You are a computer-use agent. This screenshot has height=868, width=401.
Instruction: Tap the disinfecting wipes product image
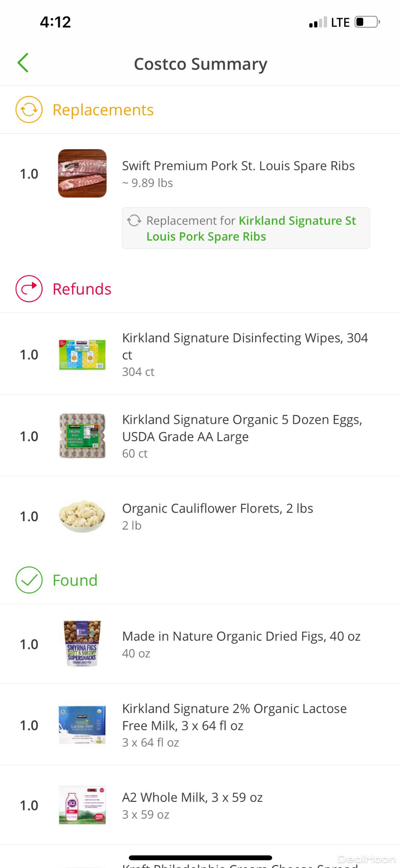point(82,355)
